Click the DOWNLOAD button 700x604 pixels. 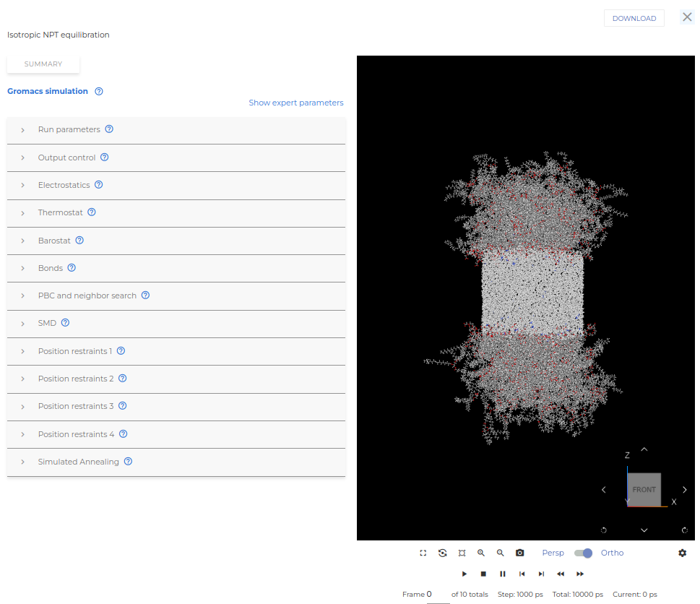click(634, 19)
